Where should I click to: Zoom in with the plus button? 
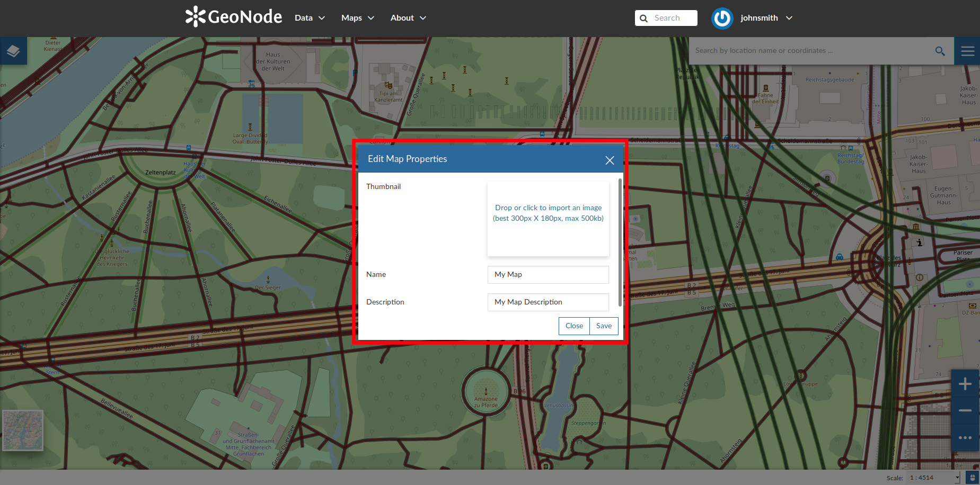(965, 384)
